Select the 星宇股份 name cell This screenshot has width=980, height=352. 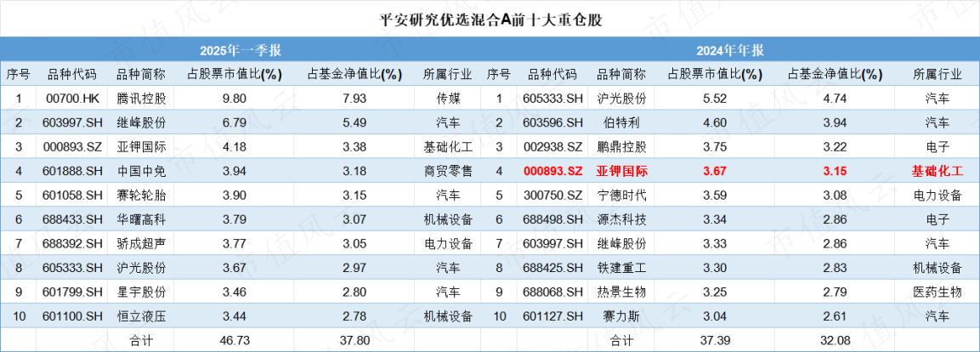[x=141, y=292]
